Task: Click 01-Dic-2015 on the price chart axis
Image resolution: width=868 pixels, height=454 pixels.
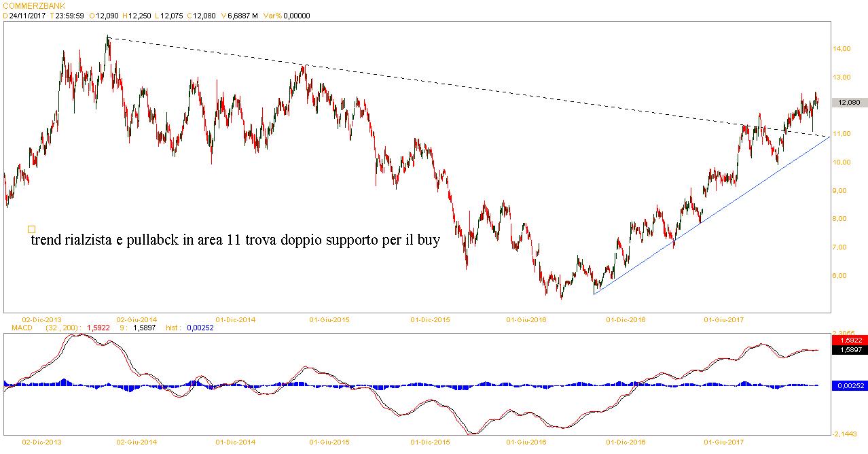Action: pos(429,319)
